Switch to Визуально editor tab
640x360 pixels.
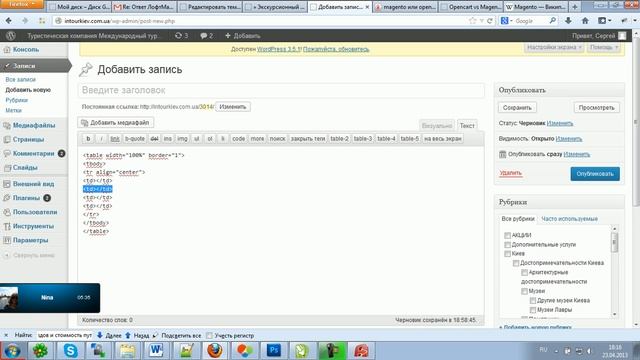[x=437, y=126]
